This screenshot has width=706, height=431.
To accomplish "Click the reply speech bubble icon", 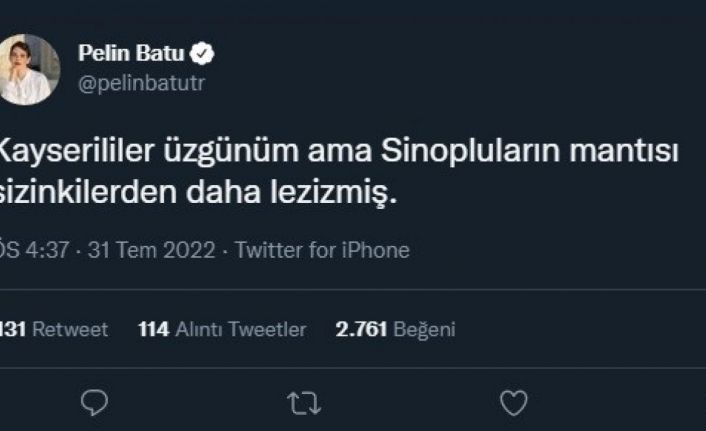I will click(95, 402).
